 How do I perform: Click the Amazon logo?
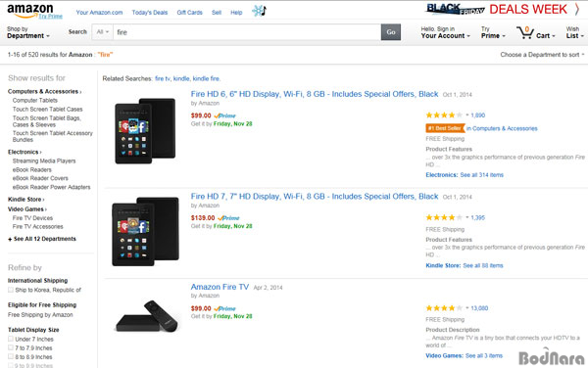pyautogui.click(x=30, y=11)
